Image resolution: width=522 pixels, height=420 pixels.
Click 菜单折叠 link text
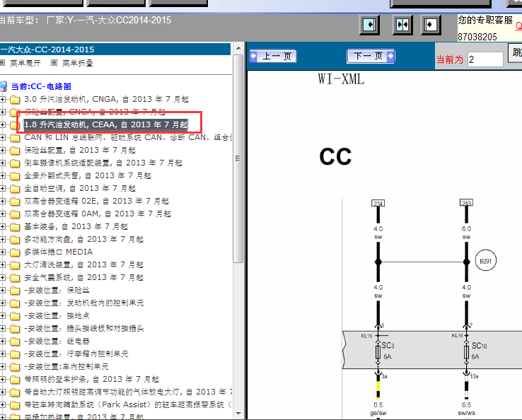(x=78, y=63)
